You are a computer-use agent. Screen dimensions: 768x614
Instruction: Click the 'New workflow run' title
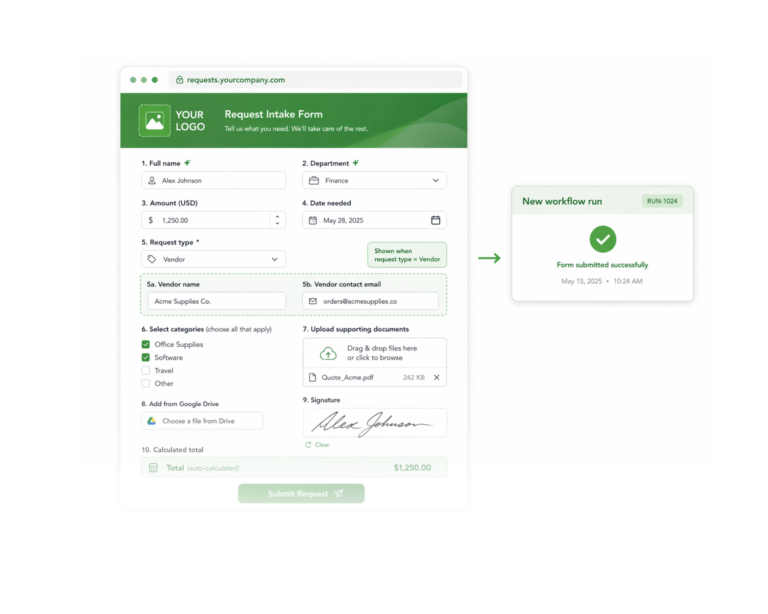(x=562, y=201)
